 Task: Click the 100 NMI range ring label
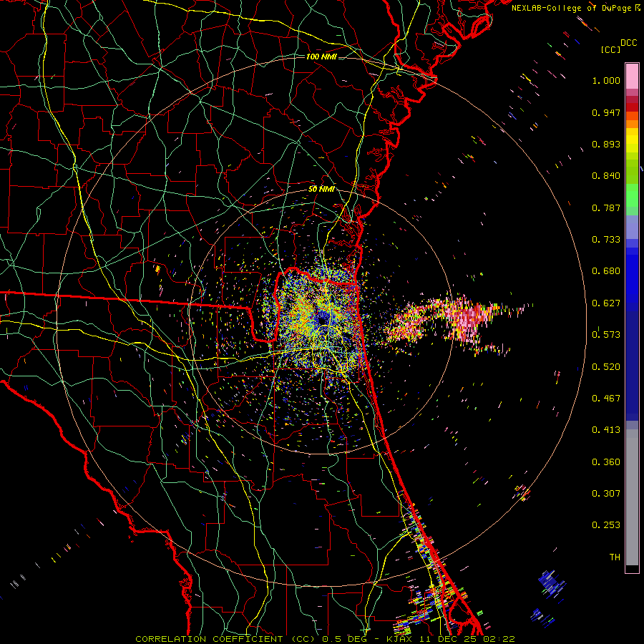click(321, 57)
